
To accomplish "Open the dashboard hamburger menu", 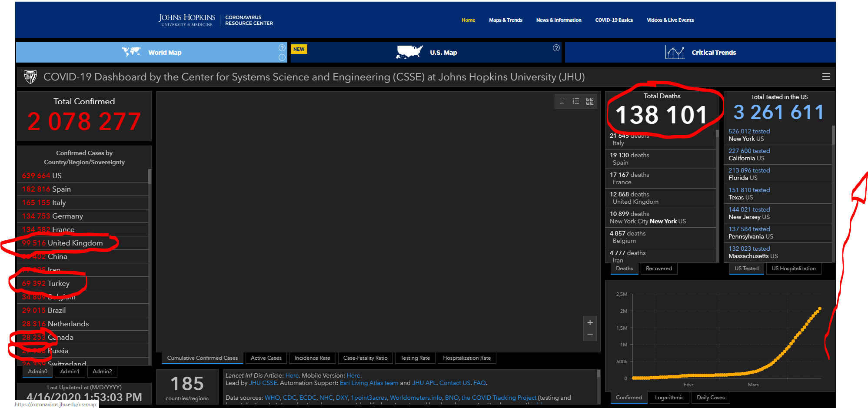I will pos(826,76).
